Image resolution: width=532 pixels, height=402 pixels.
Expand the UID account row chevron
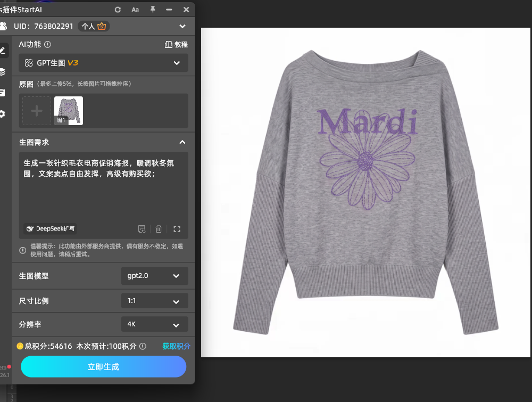click(x=182, y=26)
